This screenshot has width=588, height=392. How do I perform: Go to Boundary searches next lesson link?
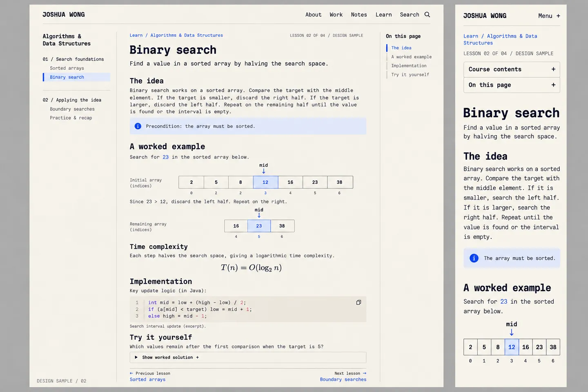343,379
